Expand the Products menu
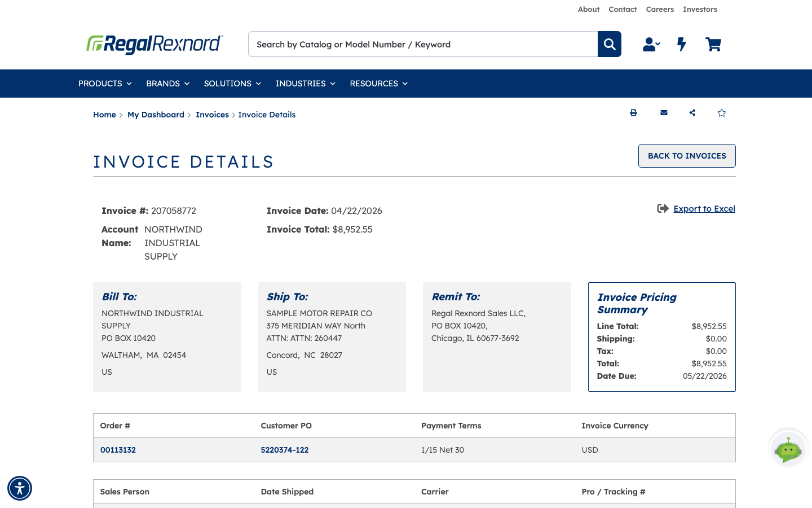The width and height of the screenshot is (812, 508). pos(105,84)
